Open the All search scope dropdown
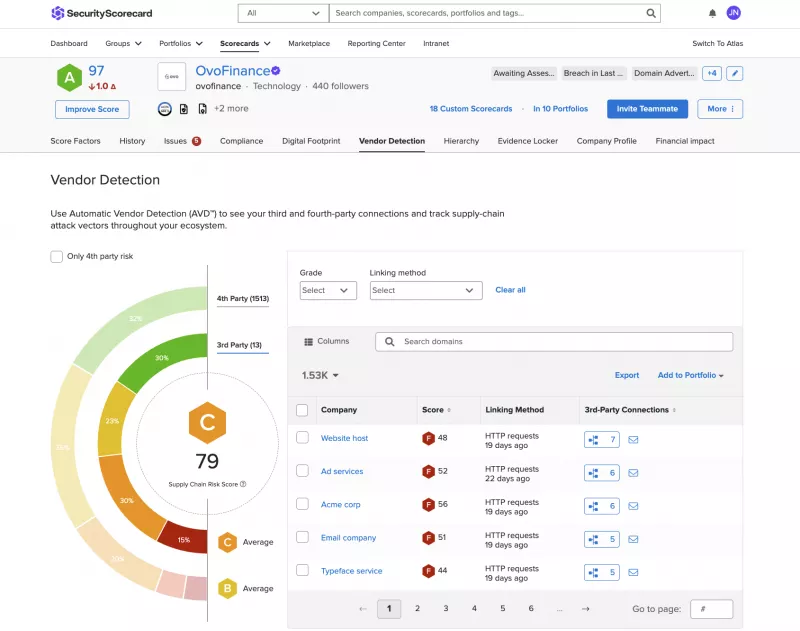The height and width of the screenshot is (631, 800). 283,13
